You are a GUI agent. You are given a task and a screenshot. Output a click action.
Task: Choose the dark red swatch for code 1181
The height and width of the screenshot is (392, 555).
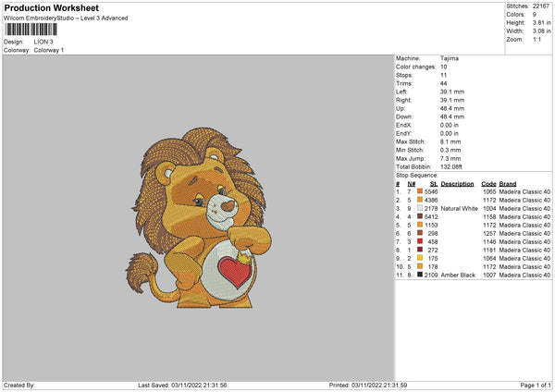pyautogui.click(x=420, y=250)
